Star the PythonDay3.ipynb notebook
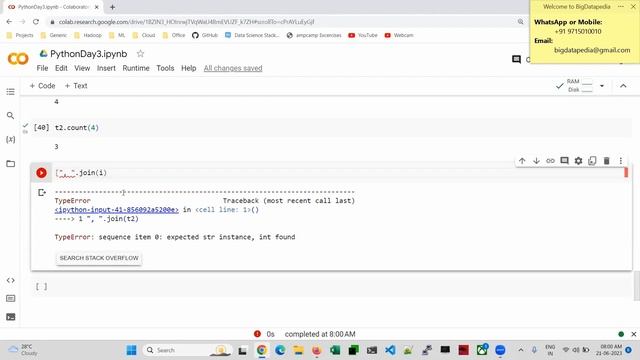The image size is (640, 360). [x=140, y=54]
